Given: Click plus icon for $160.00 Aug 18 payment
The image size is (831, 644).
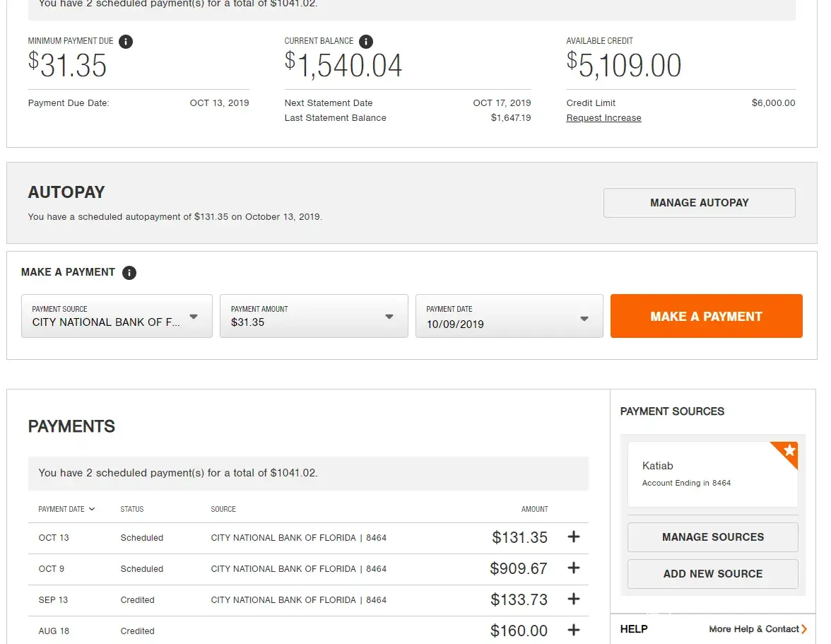Looking at the screenshot, I should coord(573,631).
